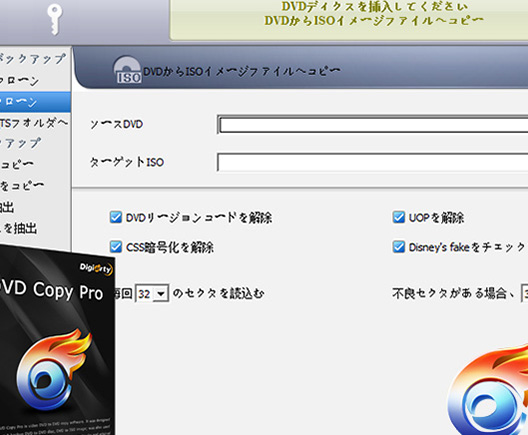This screenshot has height=435, width=528.
Task: Toggle UOPを解除 checkbox
Action: [x=399, y=217]
